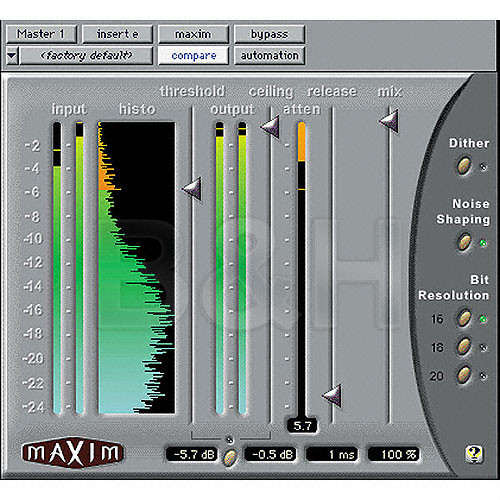Click the Master 1 track selector

pyautogui.click(x=41, y=34)
